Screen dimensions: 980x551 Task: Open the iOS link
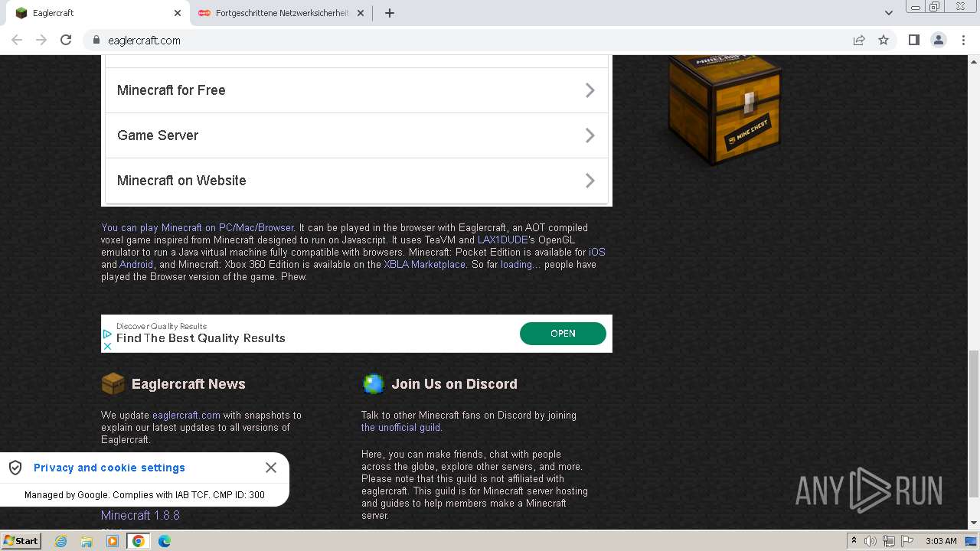[x=596, y=252]
